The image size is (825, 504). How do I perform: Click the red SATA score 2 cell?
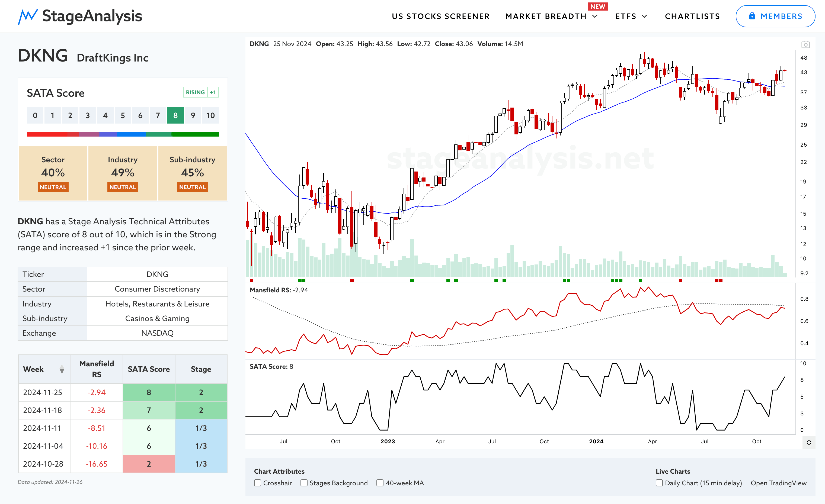(149, 464)
